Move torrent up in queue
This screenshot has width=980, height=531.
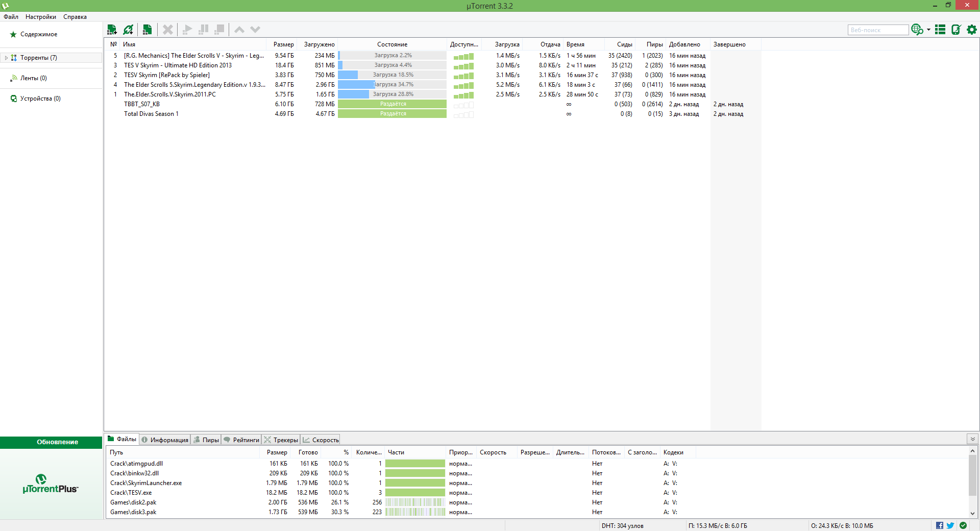pyautogui.click(x=239, y=30)
